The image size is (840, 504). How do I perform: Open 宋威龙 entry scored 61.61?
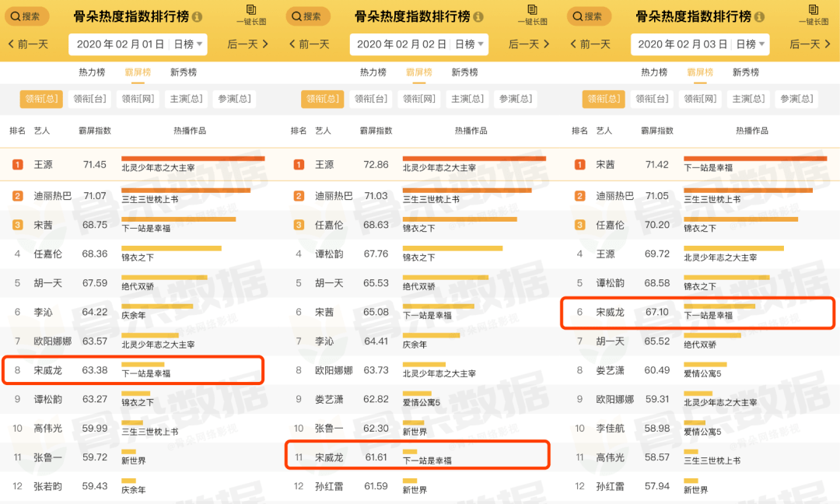pos(418,455)
